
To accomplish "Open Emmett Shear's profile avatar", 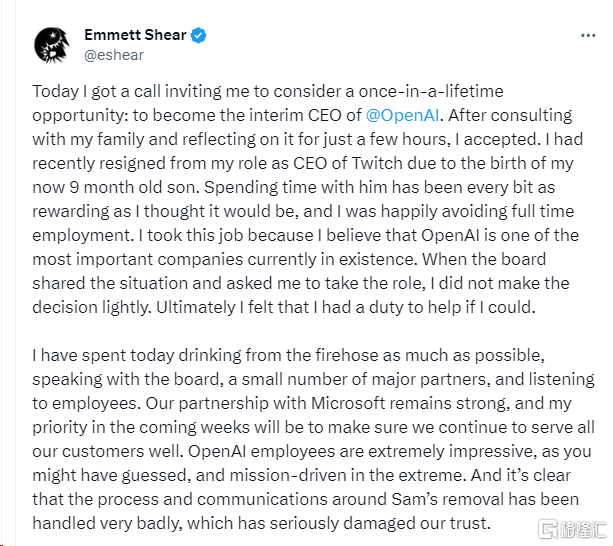I will 52,45.
